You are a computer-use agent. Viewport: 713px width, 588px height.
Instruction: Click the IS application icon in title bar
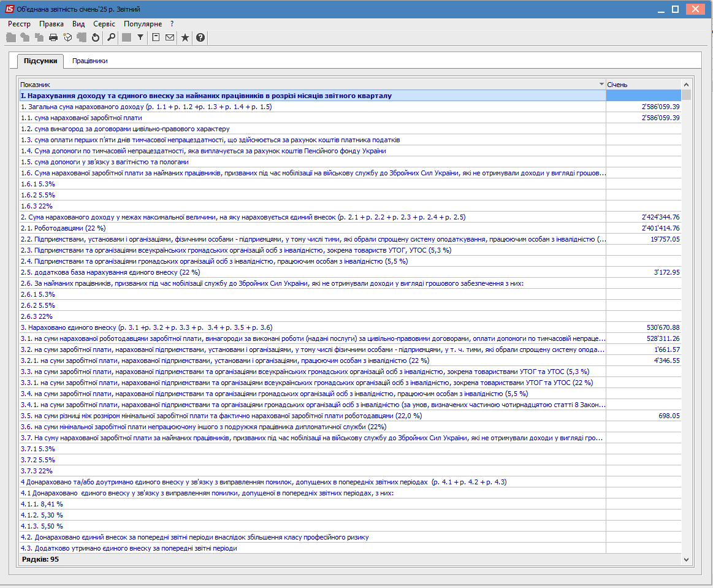[10, 9]
